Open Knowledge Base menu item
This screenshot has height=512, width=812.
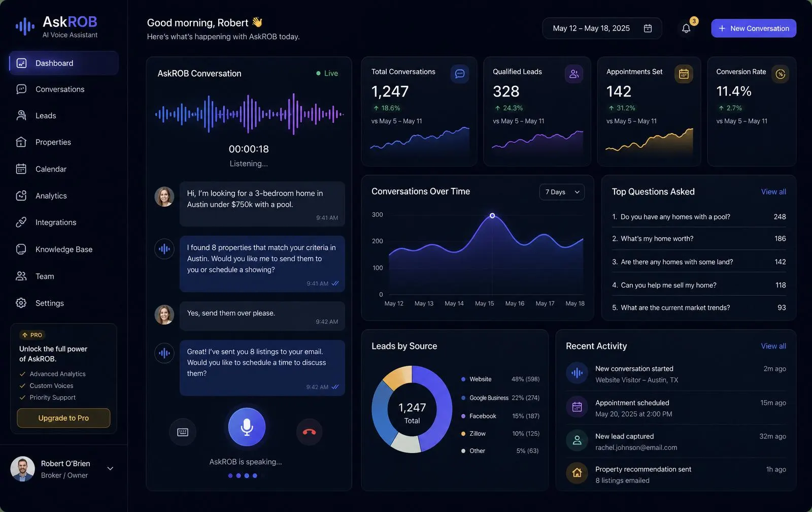click(x=64, y=249)
